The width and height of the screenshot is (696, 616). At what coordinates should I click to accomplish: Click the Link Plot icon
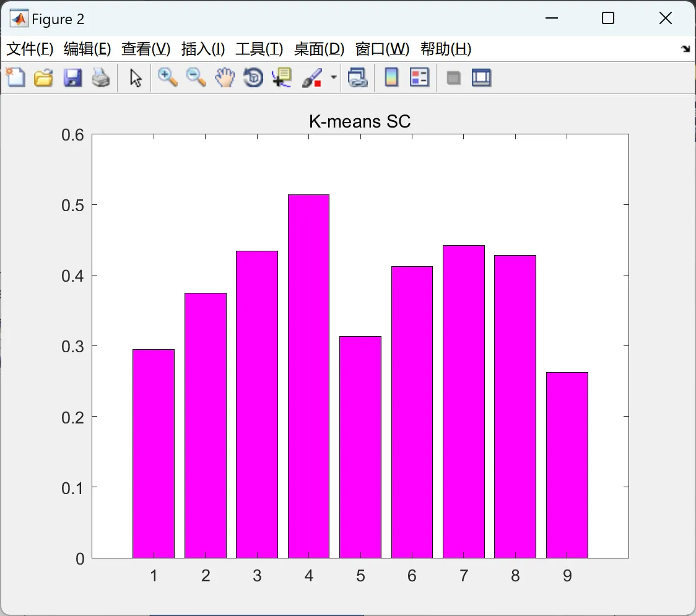[358, 77]
